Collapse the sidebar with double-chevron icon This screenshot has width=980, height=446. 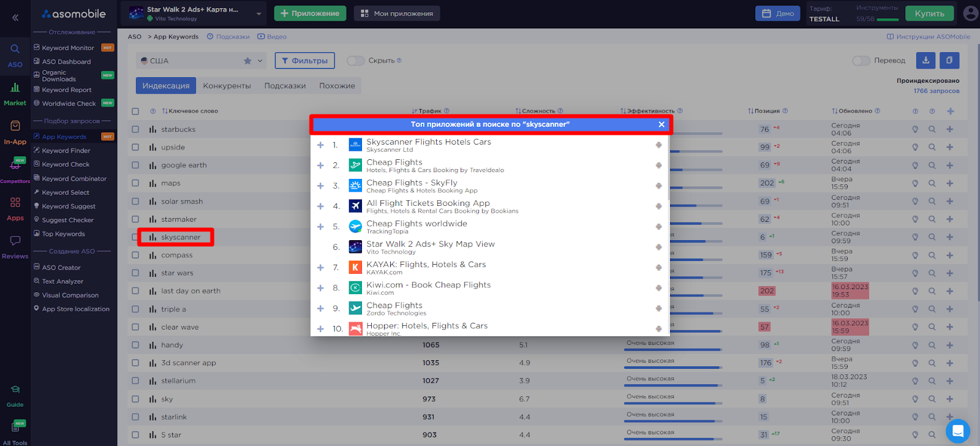pos(15,18)
